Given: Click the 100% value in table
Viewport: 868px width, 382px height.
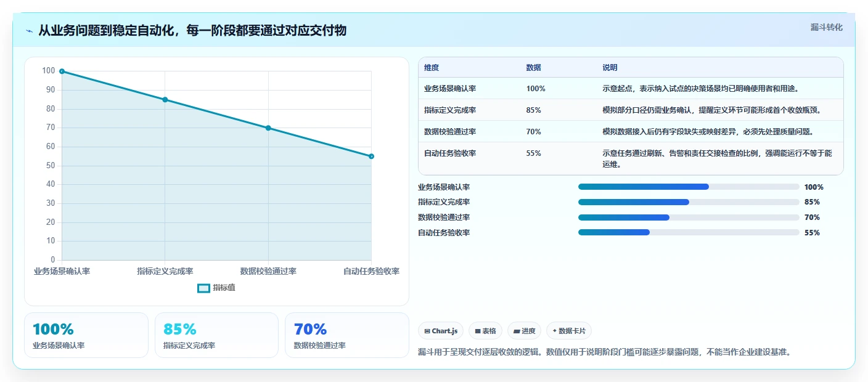Looking at the screenshot, I should pyautogui.click(x=536, y=89).
